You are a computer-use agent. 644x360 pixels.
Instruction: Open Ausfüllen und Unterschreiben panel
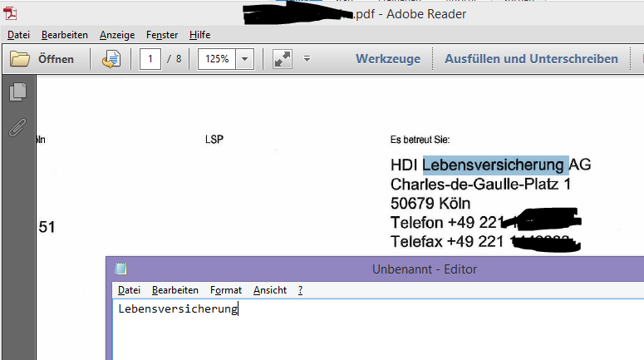[531, 59]
